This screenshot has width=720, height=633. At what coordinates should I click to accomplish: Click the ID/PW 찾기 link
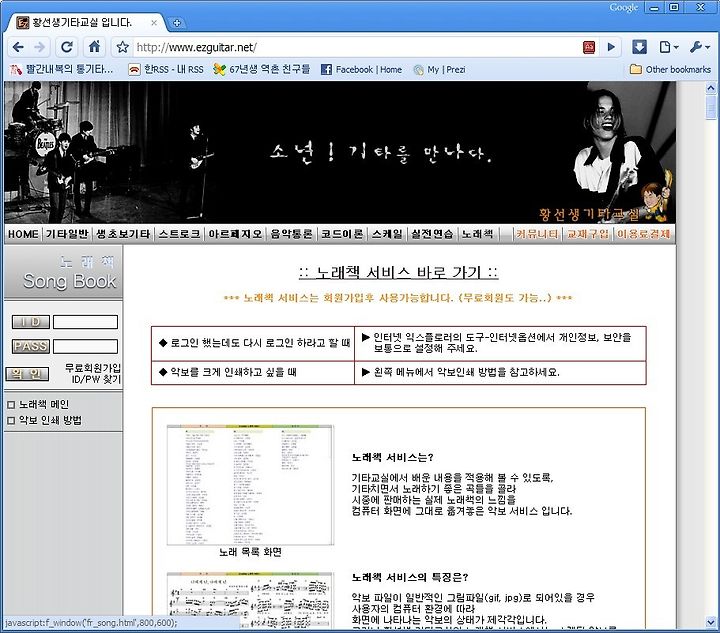coord(96,379)
